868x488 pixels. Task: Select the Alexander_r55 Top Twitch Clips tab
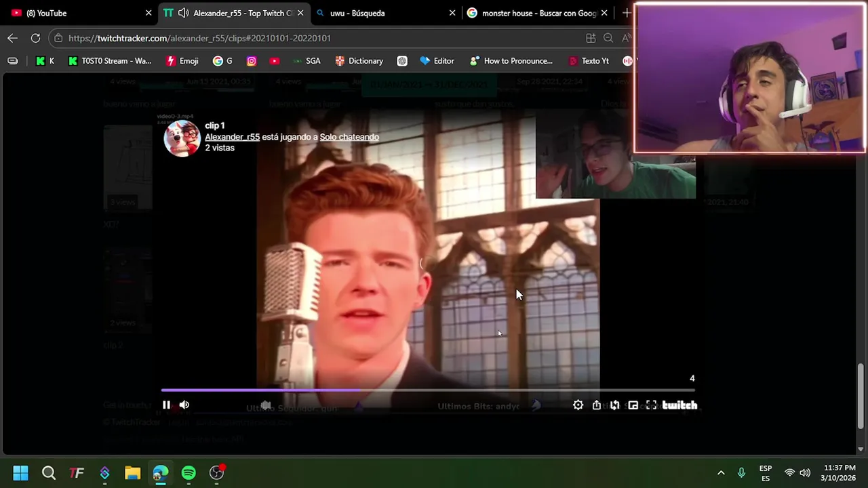click(x=235, y=13)
